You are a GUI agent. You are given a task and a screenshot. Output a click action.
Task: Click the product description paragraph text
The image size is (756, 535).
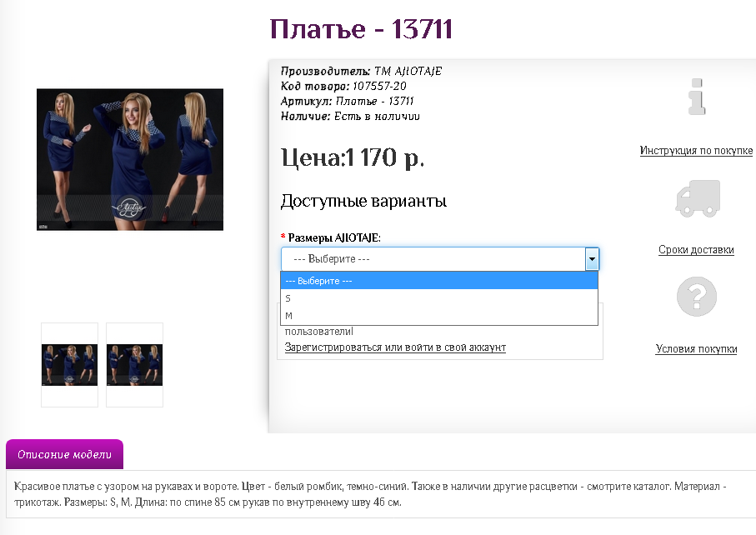click(x=370, y=494)
